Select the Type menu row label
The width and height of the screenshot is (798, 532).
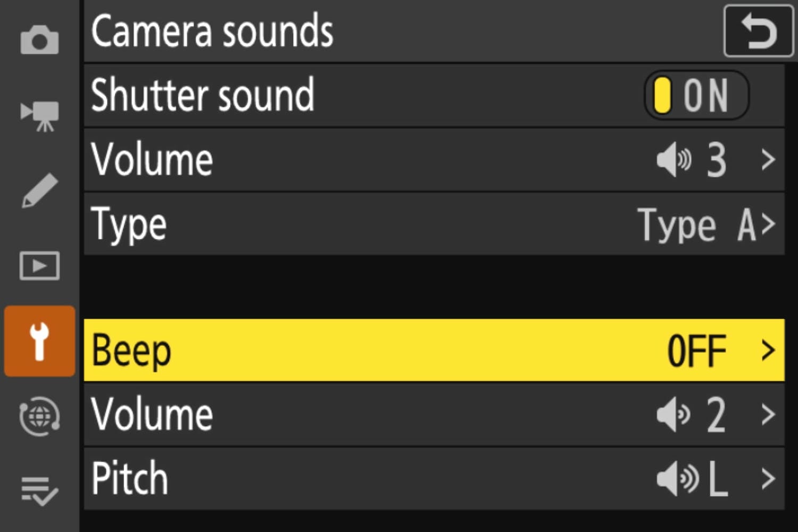(129, 225)
